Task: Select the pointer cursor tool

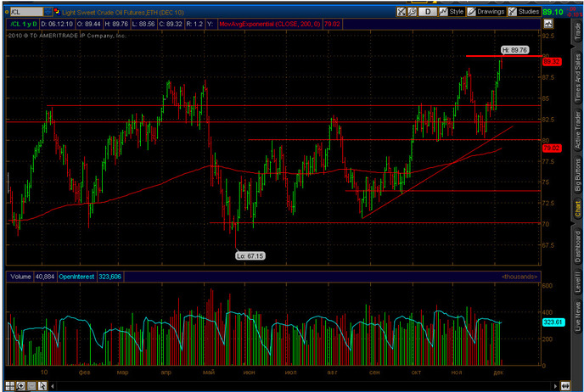Action: 42,386
